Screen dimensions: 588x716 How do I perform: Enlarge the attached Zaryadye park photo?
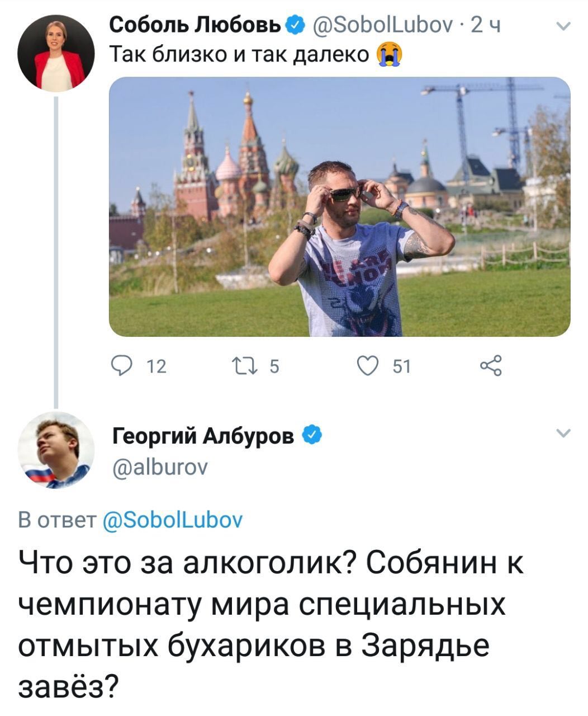[339, 206]
